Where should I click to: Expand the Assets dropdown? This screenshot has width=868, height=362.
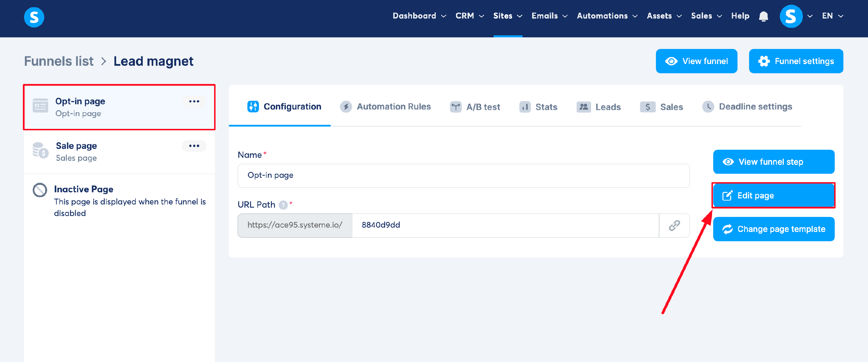coord(664,16)
